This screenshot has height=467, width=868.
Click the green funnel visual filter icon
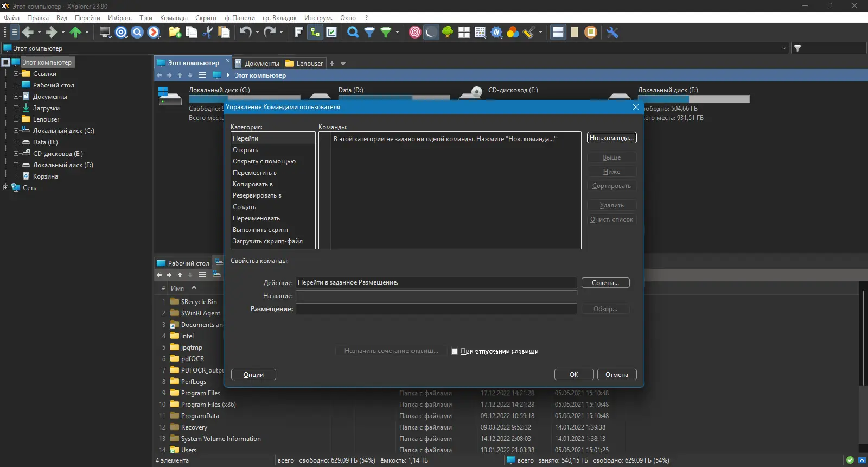tap(386, 33)
